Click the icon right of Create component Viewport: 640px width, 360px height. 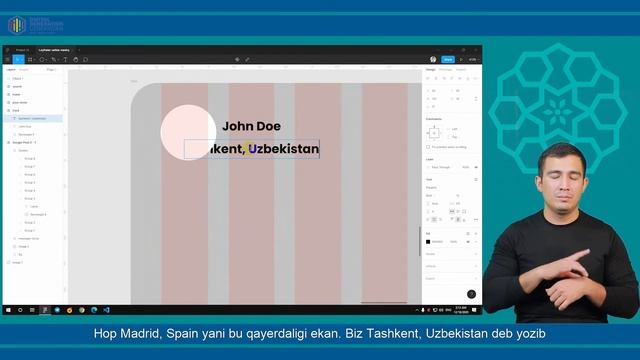click(x=247, y=60)
